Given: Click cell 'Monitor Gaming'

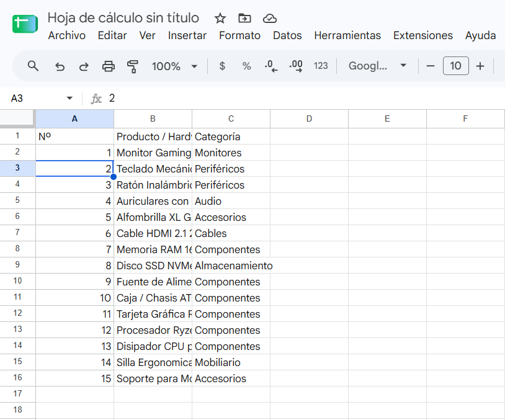Looking at the screenshot, I should 153,153.
